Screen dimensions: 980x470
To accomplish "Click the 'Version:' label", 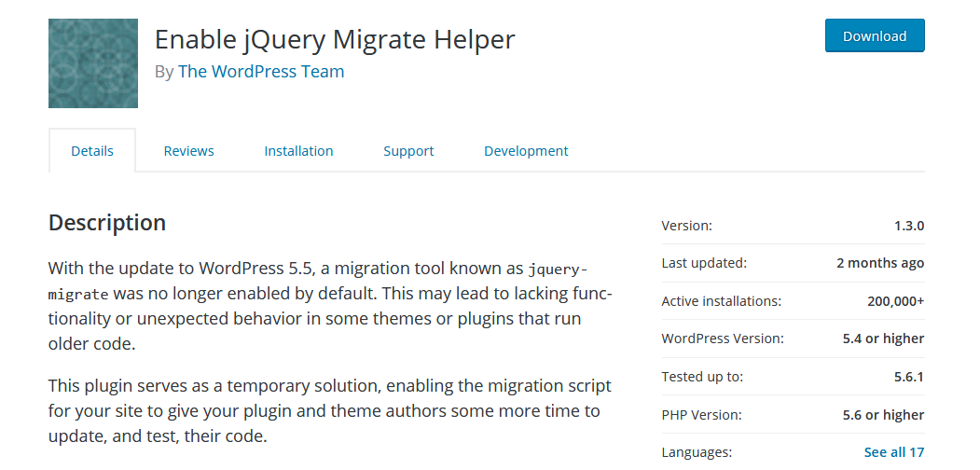I will pos(686,226).
